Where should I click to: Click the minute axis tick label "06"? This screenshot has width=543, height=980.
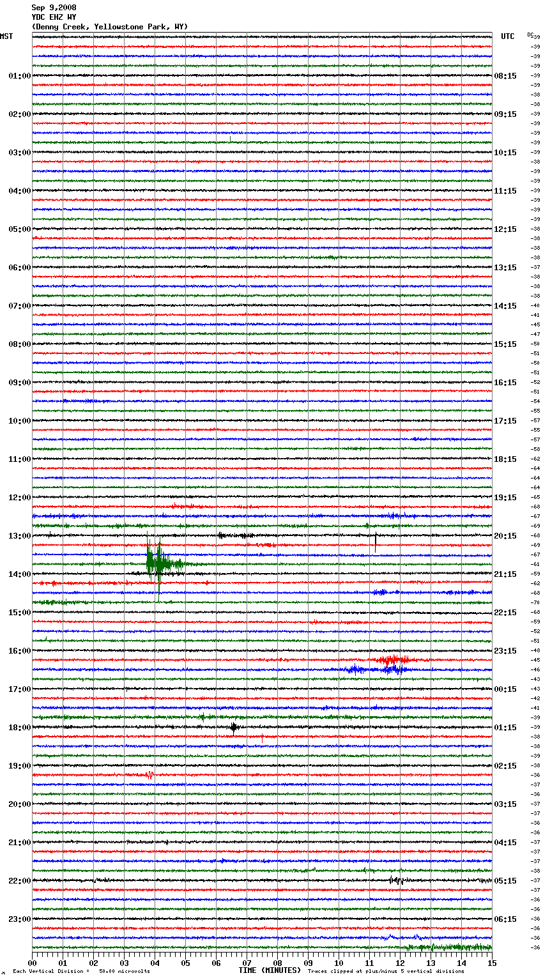[x=216, y=963]
